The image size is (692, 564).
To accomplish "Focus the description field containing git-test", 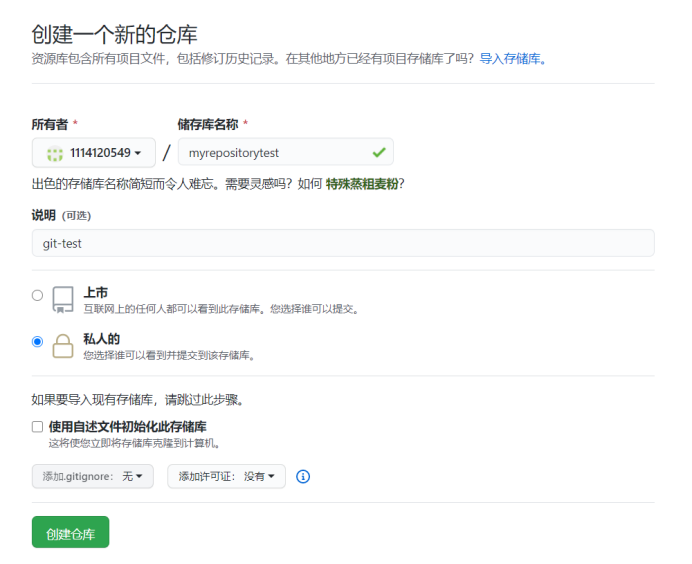I will pyautogui.click(x=343, y=243).
